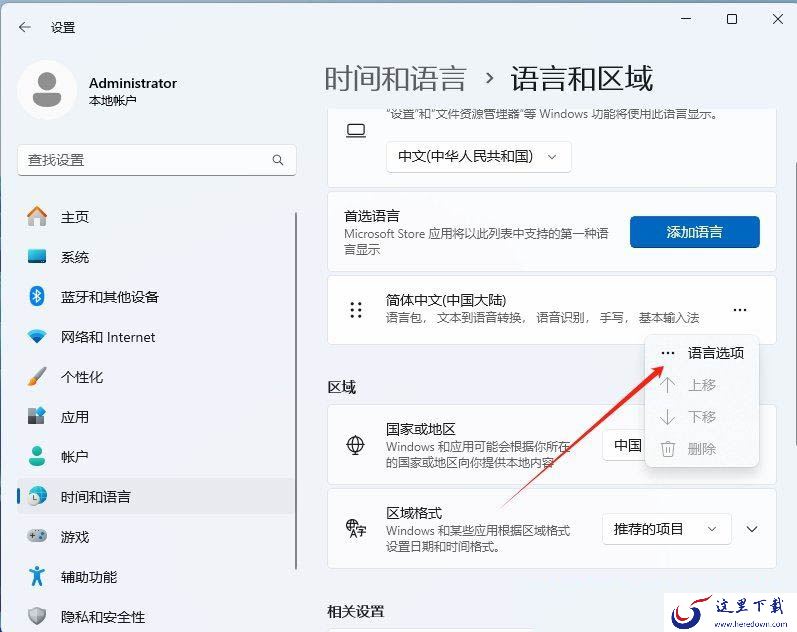Screen dimensions: 797x632
Task: Click the Windows display language laptop icon
Action: tap(356, 131)
